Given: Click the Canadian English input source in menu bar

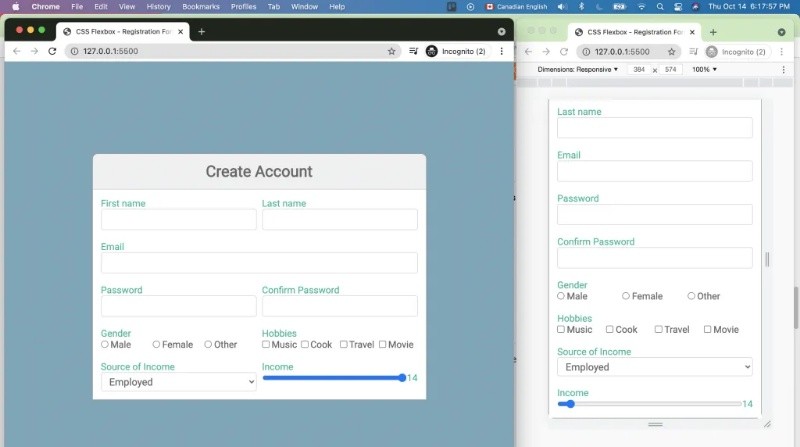Looking at the screenshot, I should pos(516,7).
